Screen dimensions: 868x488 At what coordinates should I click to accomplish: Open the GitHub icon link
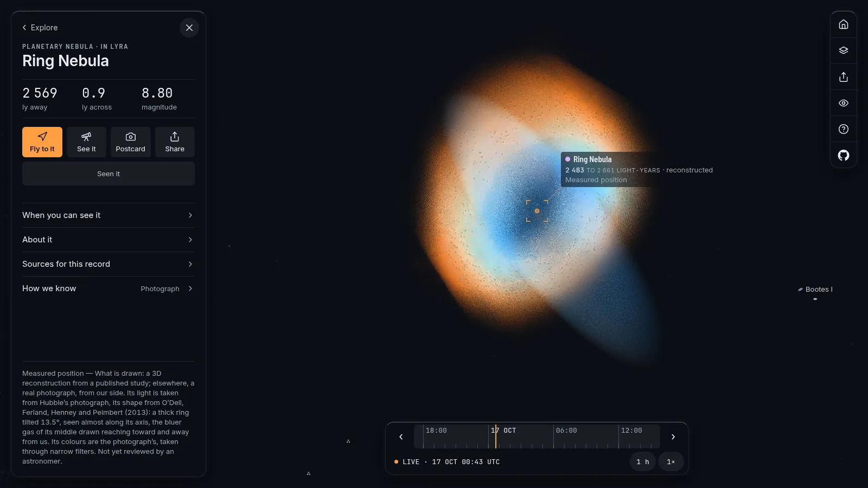click(x=844, y=155)
